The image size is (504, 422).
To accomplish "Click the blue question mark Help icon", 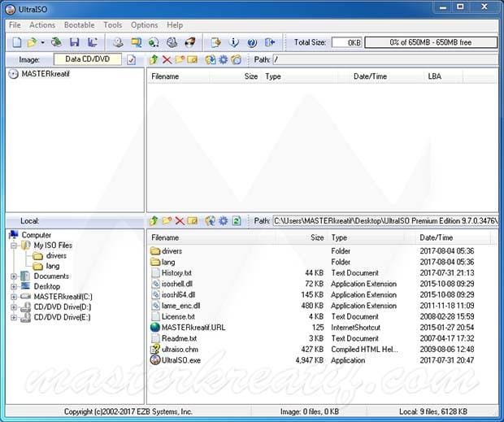I will (x=252, y=42).
